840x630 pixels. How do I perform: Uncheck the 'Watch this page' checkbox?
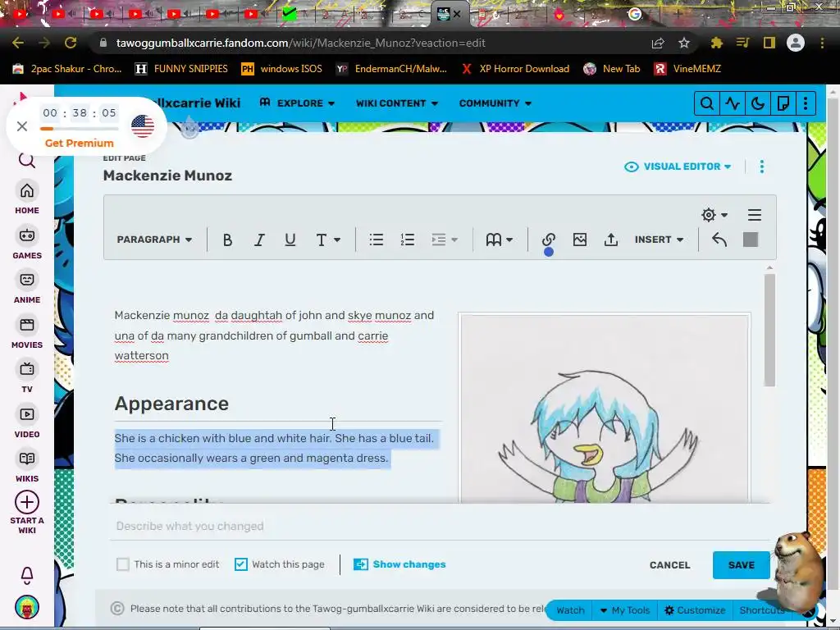coord(241,564)
